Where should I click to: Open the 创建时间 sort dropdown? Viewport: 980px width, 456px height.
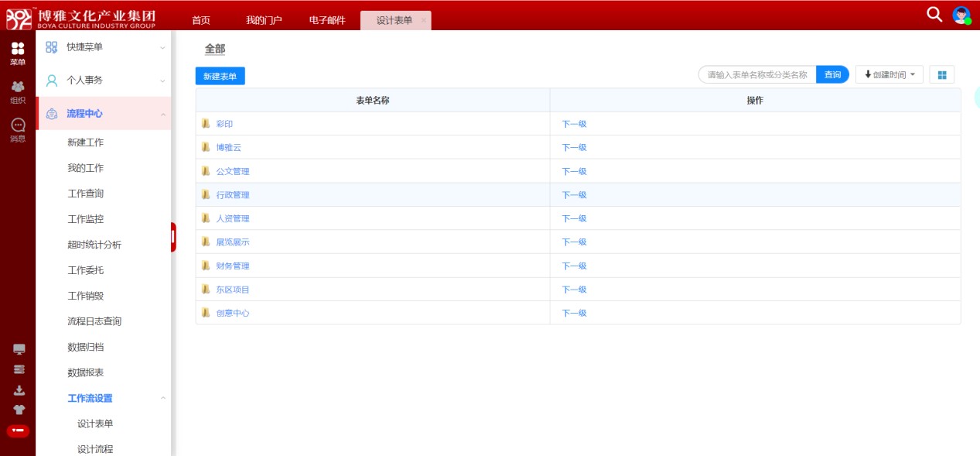point(889,74)
